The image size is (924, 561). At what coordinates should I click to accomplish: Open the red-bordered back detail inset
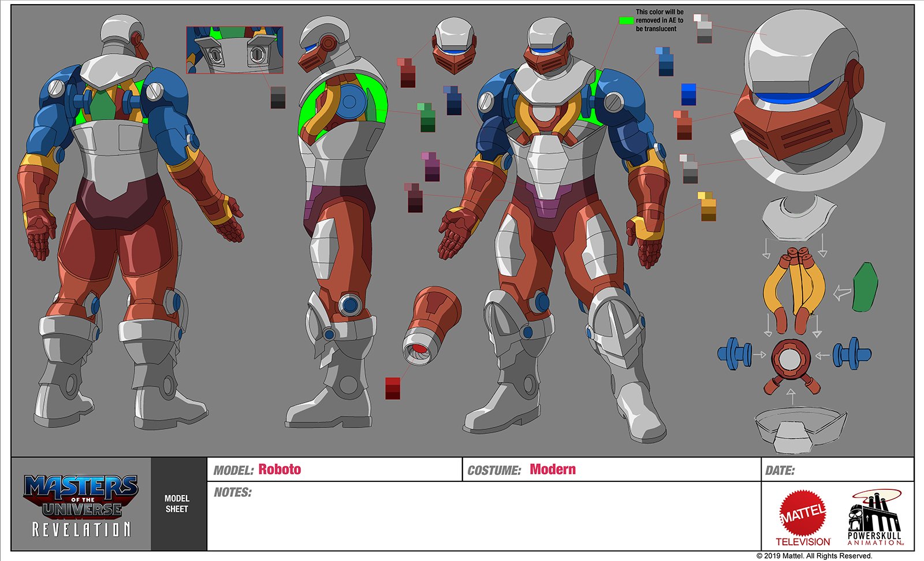coord(234,50)
